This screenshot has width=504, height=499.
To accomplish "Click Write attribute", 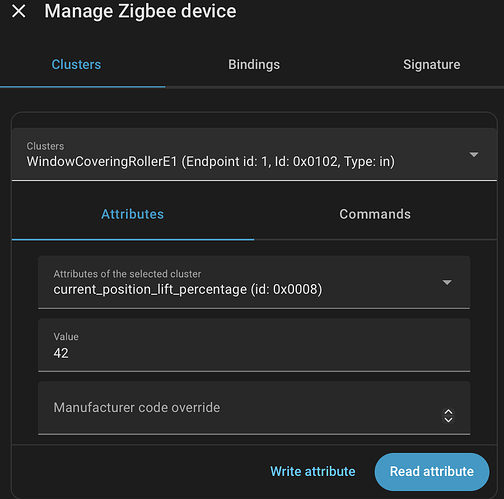I will (x=313, y=472).
